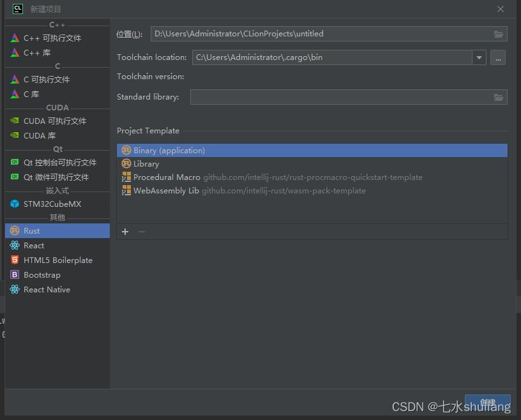
Task: Pick Qt 控制台可执行文件 project type
Action: [x=57, y=163]
